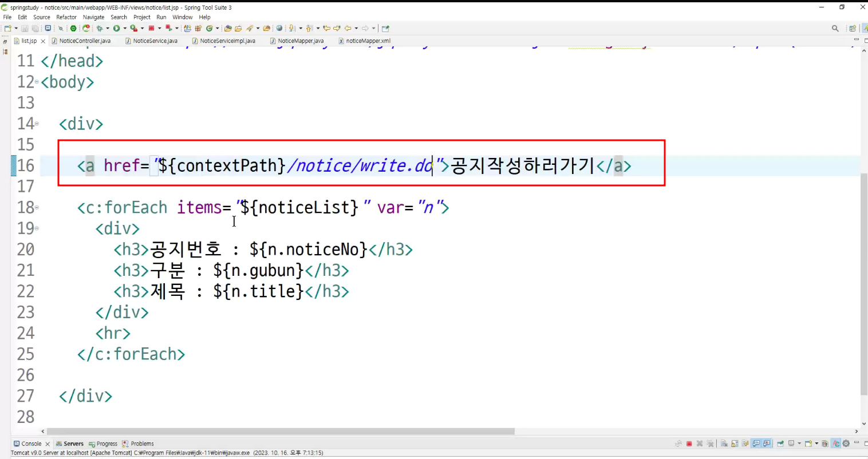Switch to the NoticeService.java editor tab

pos(152,41)
